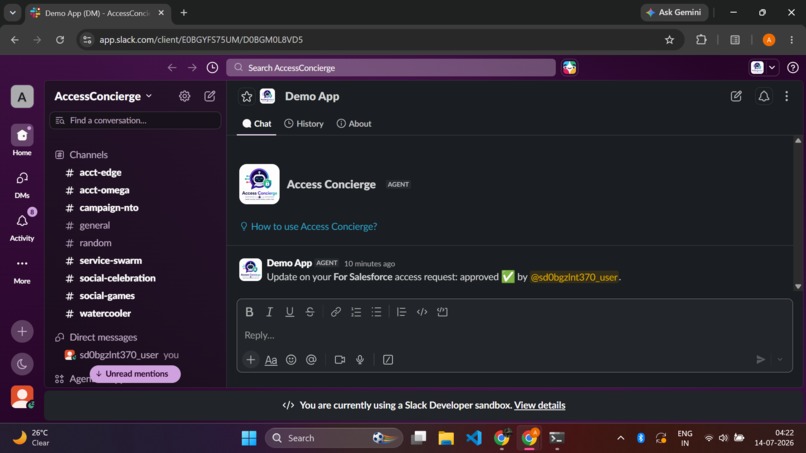Insert a link in the message

(x=336, y=312)
